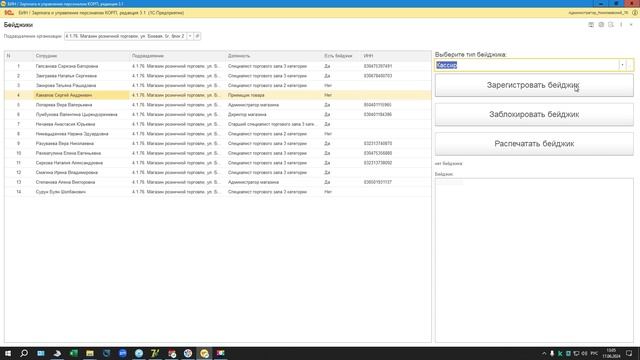Select employee name in row 5
640x360 pixels.
(x=64, y=105)
